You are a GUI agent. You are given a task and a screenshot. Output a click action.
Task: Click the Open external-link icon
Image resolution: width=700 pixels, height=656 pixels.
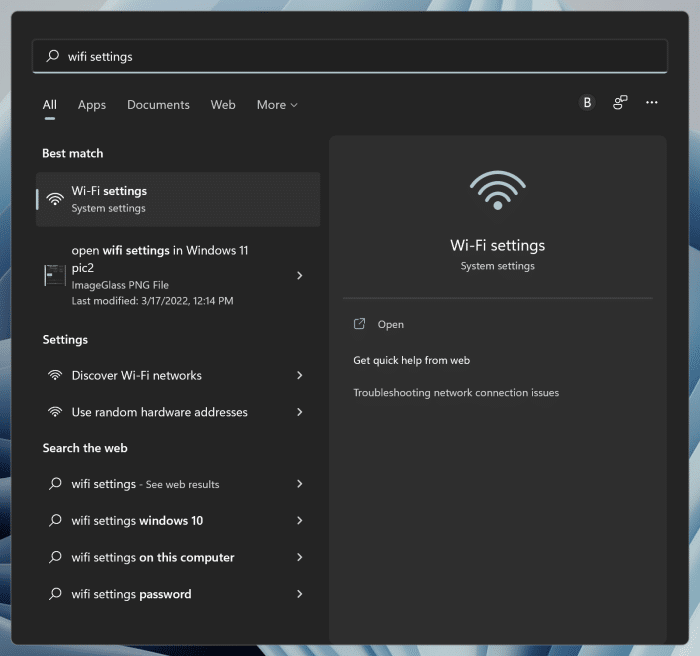[x=359, y=324]
